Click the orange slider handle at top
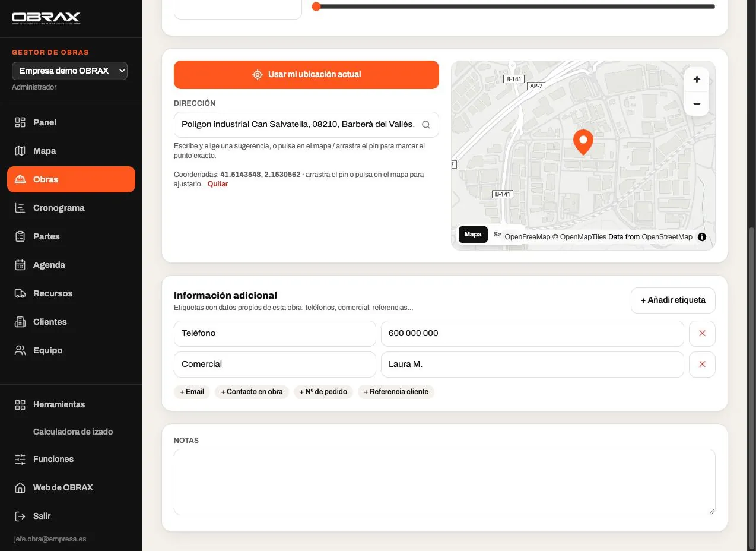This screenshot has height=551, width=756. click(x=316, y=7)
